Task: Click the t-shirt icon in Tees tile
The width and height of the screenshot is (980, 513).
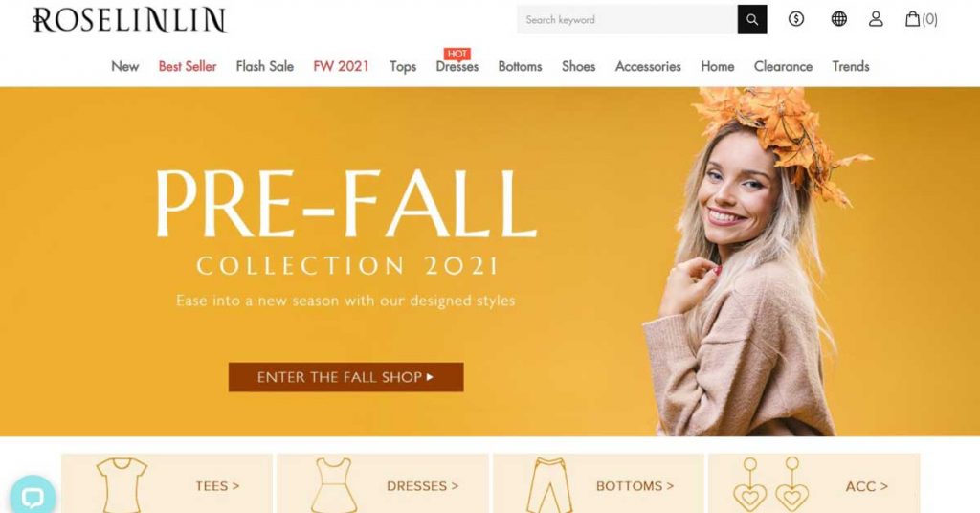Action: (122, 485)
